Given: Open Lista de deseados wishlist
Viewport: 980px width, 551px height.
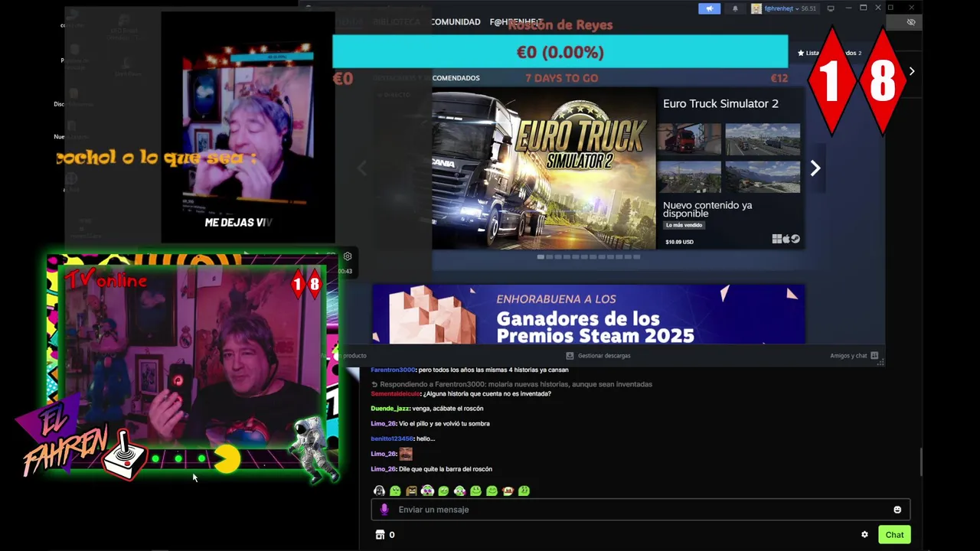Looking at the screenshot, I should click(x=829, y=53).
